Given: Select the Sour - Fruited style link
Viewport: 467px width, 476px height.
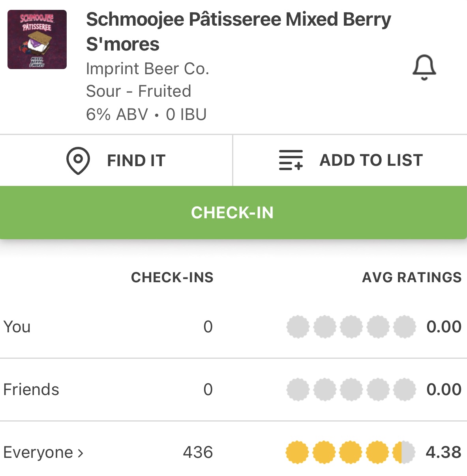Looking at the screenshot, I should pyautogui.click(x=139, y=91).
